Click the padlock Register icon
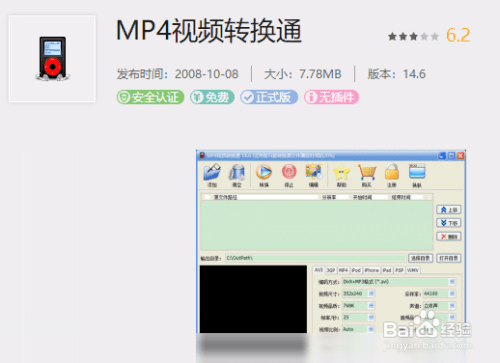This screenshot has width=500, height=363. [x=392, y=172]
